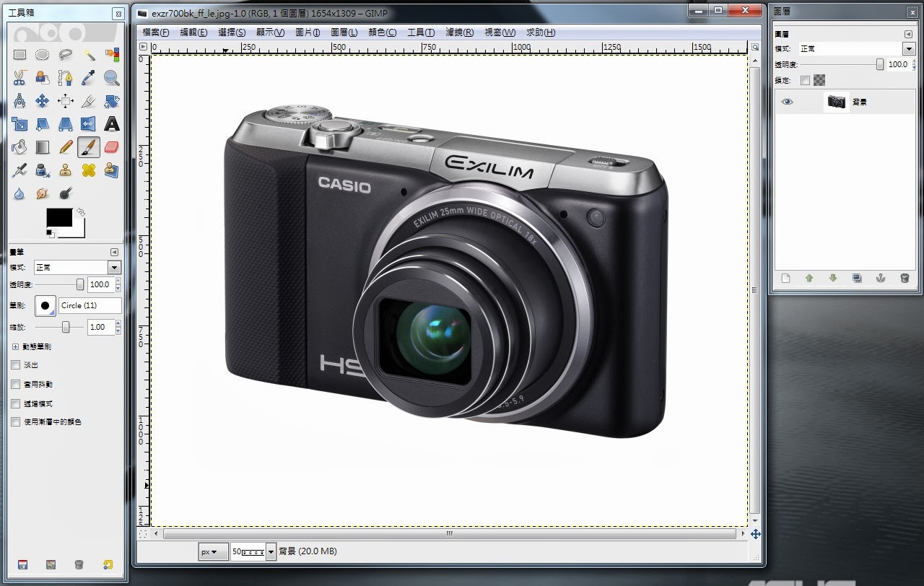Screen dimensions: 924x586
Task: Select the Crop tool
Action: pyautogui.click(x=89, y=100)
